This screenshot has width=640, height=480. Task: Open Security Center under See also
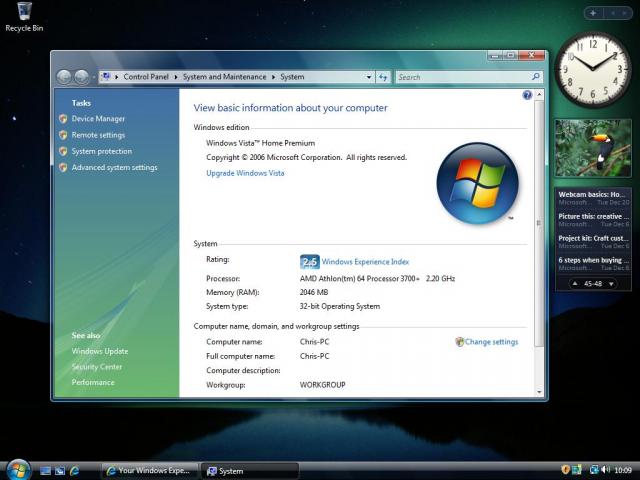click(97, 367)
